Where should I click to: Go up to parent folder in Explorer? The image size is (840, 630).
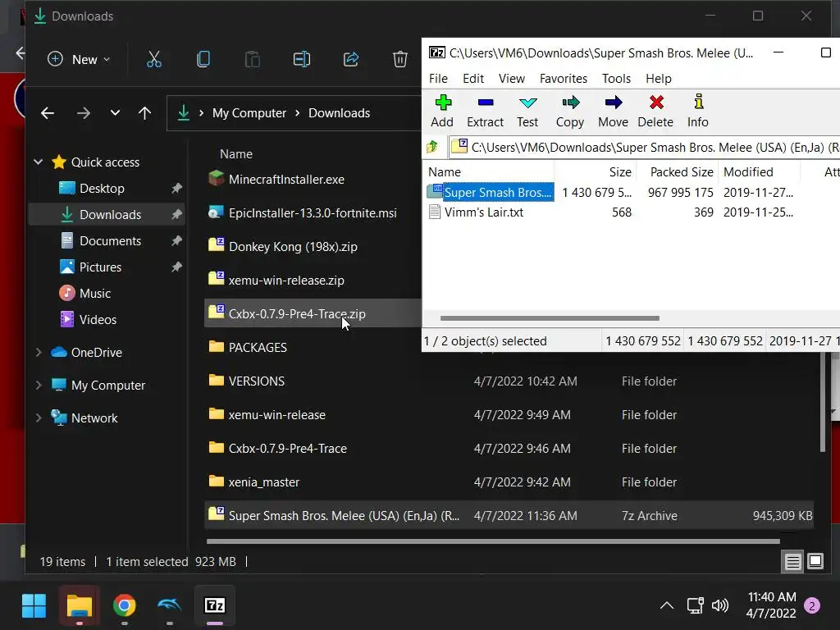tap(144, 113)
